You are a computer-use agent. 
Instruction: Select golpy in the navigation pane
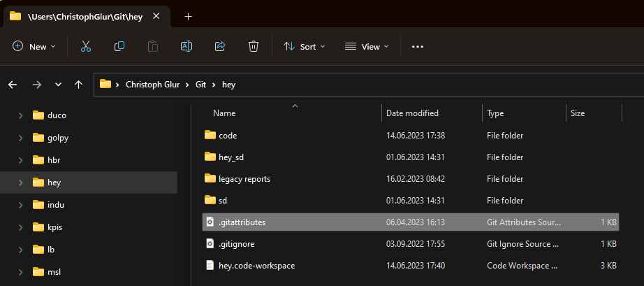coord(58,138)
